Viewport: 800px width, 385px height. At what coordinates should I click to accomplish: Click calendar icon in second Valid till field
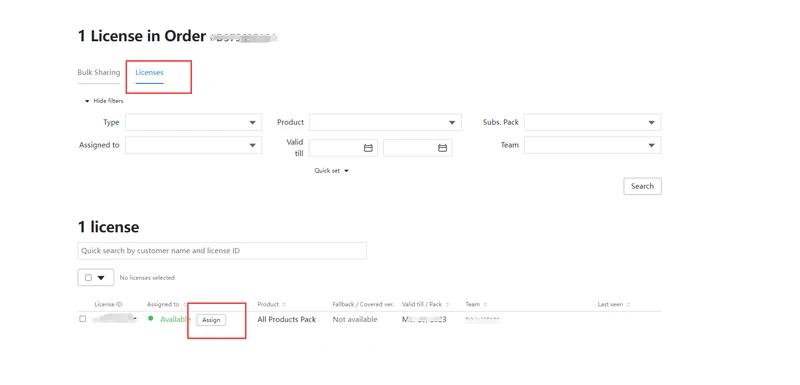[x=442, y=148]
